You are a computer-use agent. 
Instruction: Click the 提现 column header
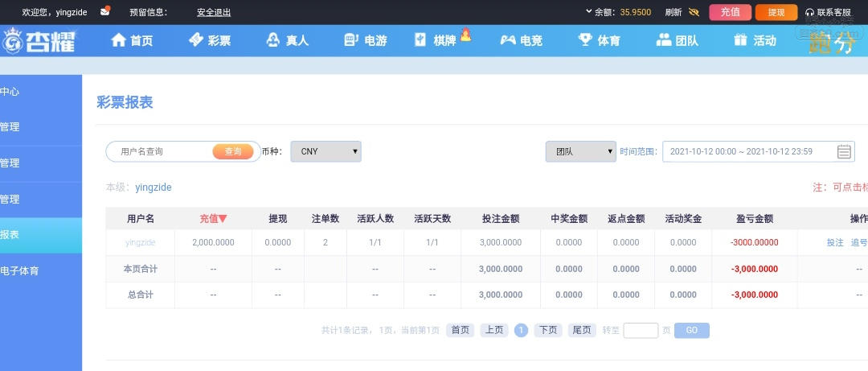pos(278,219)
